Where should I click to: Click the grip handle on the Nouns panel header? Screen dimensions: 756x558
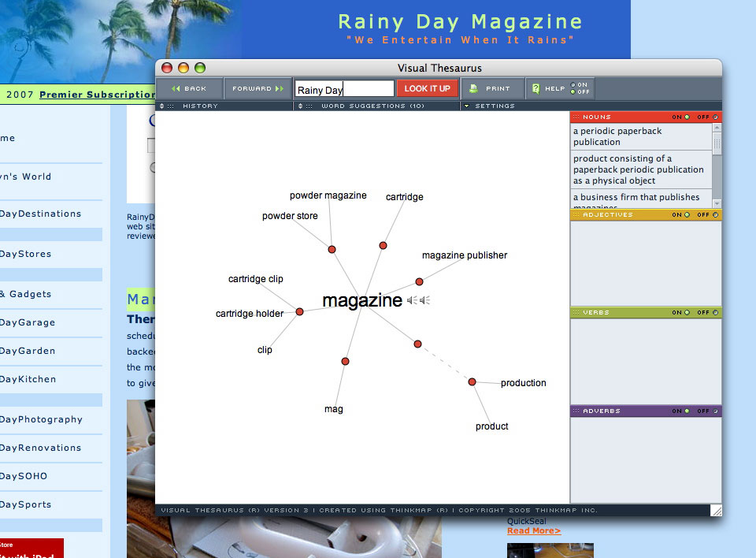[576, 117]
